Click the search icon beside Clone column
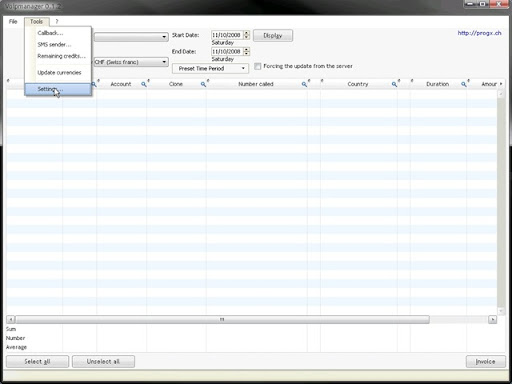 [x=203, y=84]
